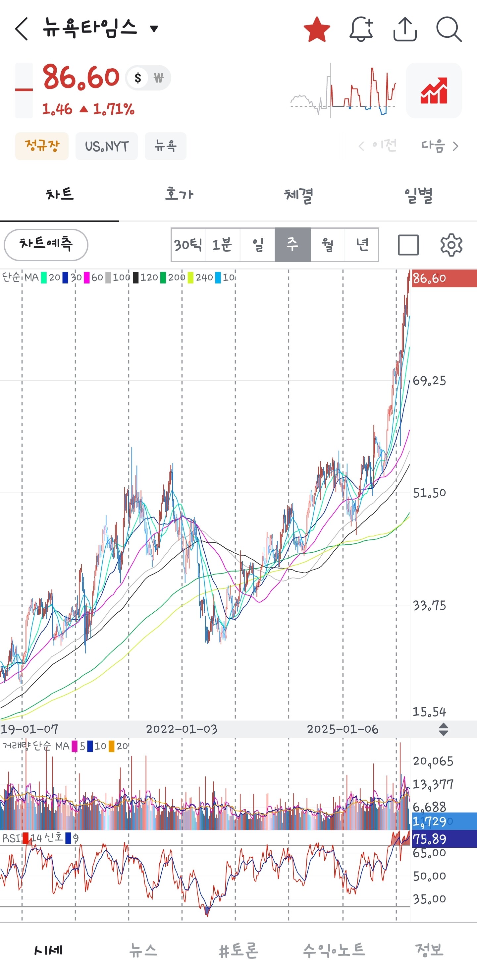Click the MA 20 mint color swatch
Screen dimensions: 477x980
click(x=44, y=277)
